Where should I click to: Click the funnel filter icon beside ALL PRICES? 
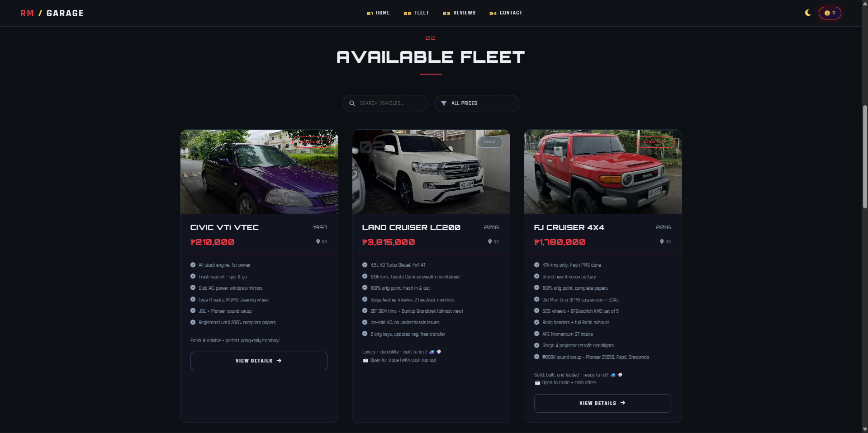point(444,103)
